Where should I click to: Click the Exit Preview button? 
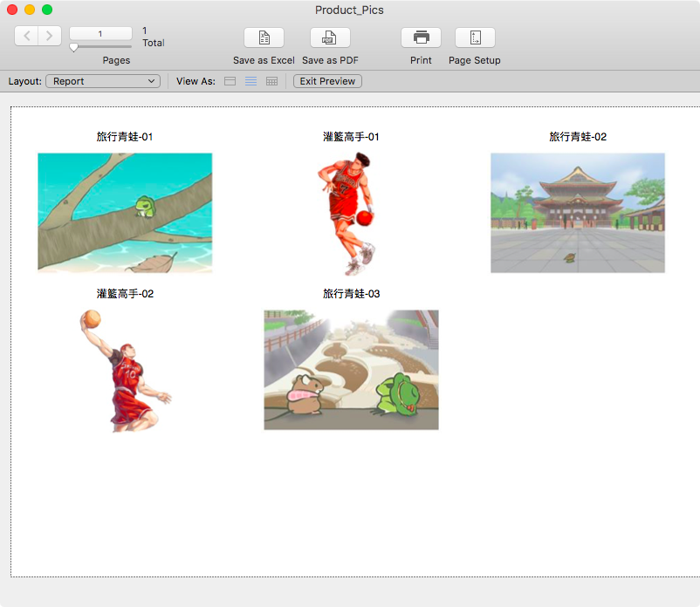click(x=327, y=81)
